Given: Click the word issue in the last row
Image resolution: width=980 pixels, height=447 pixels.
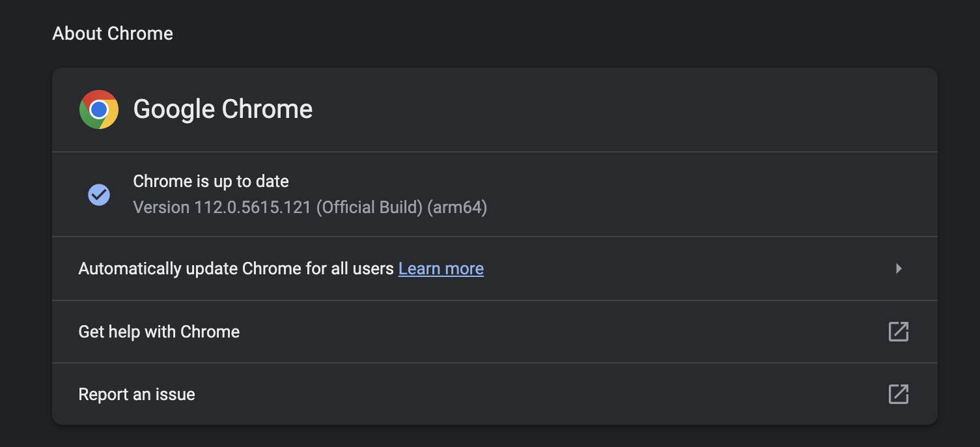Looking at the screenshot, I should click(176, 394).
